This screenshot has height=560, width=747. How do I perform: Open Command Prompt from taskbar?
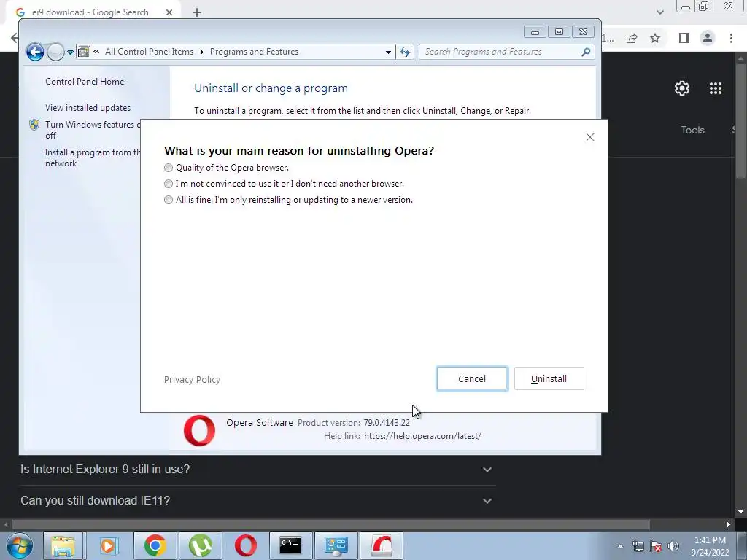[x=290, y=545]
